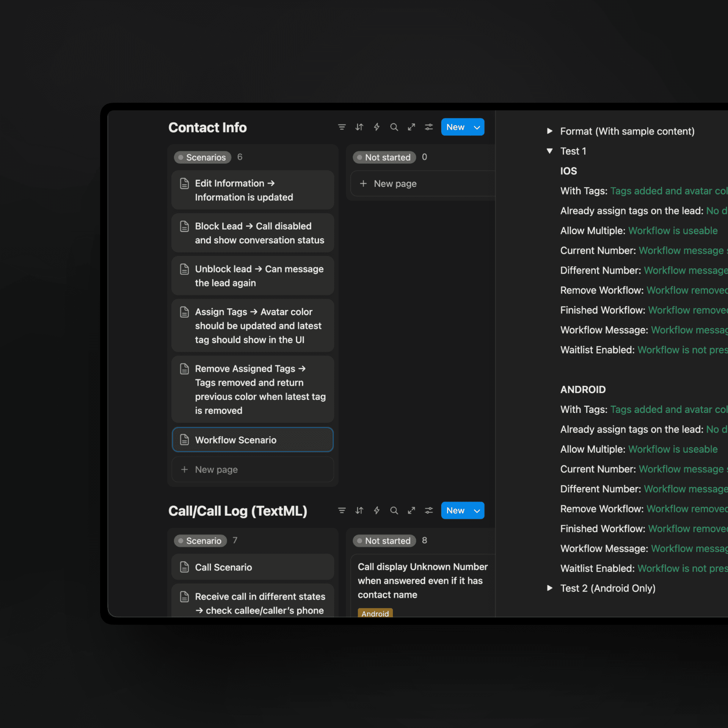
Task: Open view settings for Call/Call Log
Action: 429,510
